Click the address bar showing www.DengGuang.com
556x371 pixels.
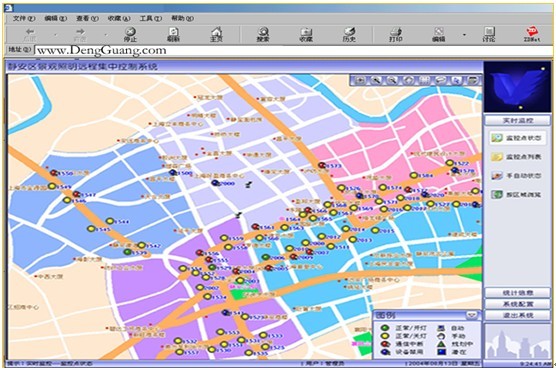[293, 50]
